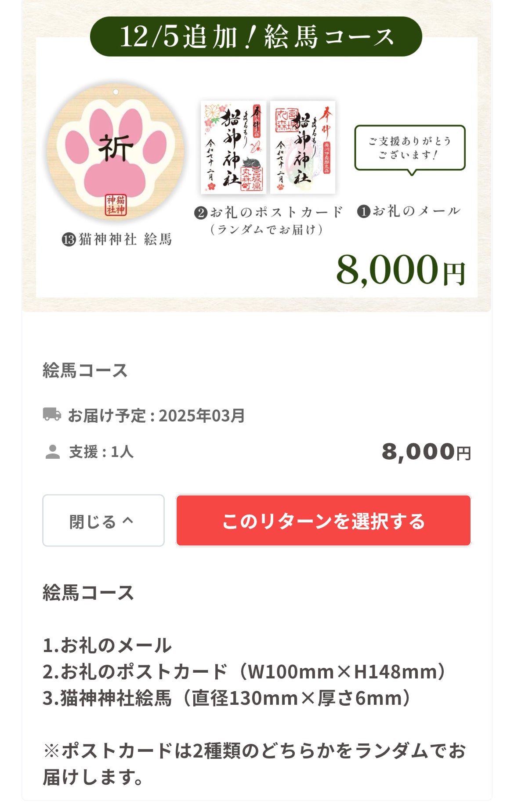
Task: Click the delivery truck icon
Action: click(x=52, y=414)
